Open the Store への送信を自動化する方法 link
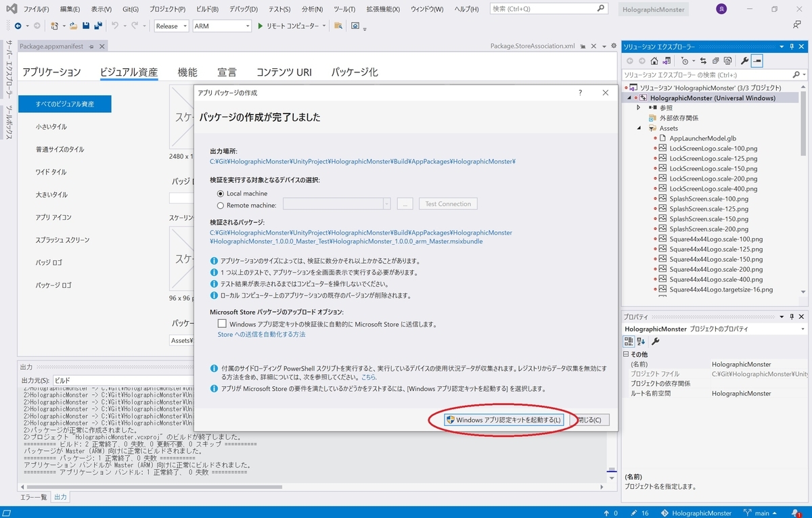Viewport: 812px width, 518px height. 261,335
